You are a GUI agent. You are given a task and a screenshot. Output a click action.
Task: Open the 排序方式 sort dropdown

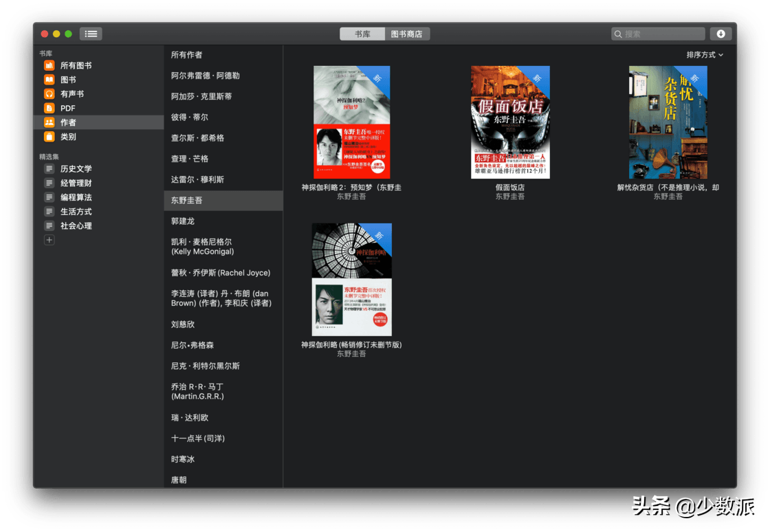point(705,55)
